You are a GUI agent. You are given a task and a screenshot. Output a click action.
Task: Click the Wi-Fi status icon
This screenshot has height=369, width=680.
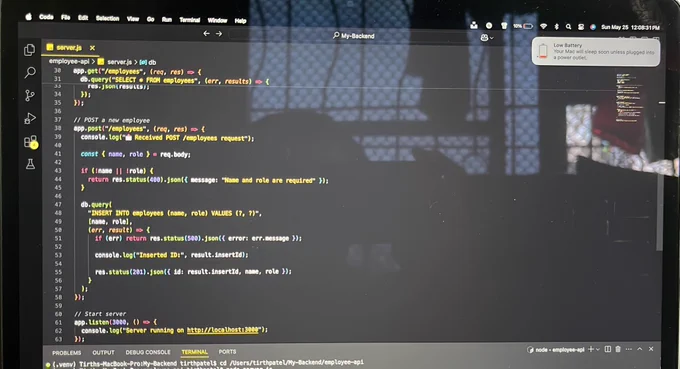(543, 26)
